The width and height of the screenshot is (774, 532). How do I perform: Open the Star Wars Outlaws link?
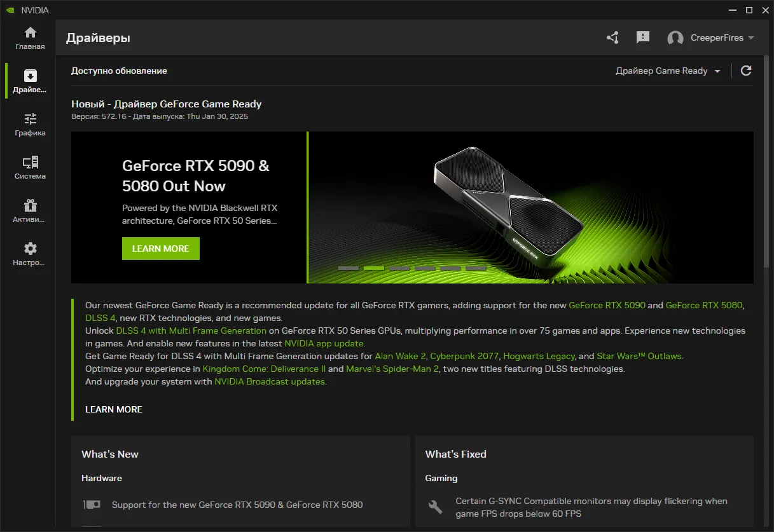pyautogui.click(x=639, y=356)
